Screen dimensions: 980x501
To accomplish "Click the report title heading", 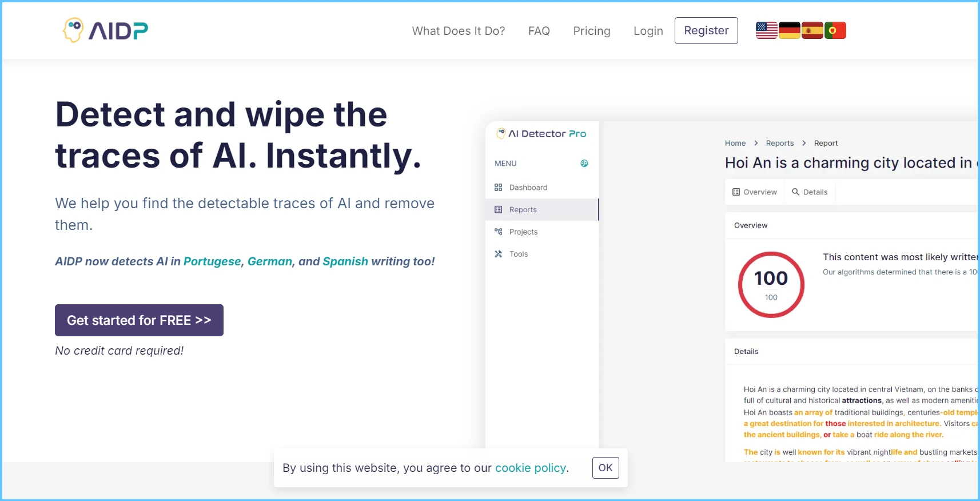I will 851,163.
